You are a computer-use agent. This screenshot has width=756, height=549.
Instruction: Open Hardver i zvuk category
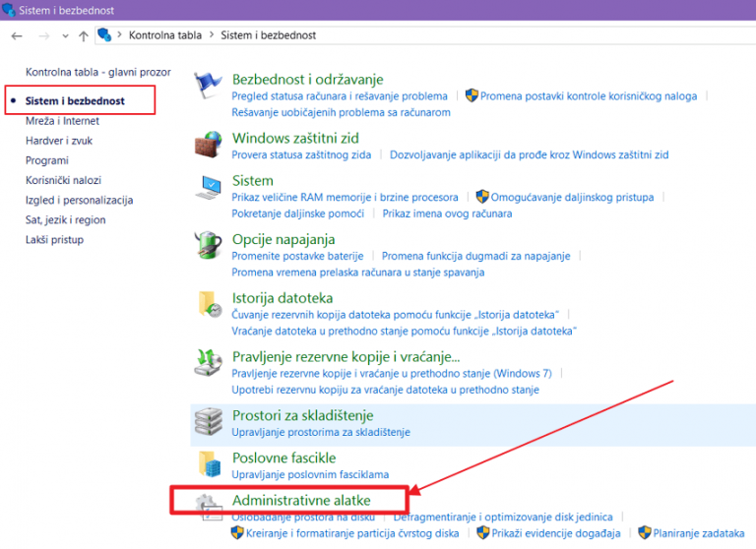(x=59, y=141)
